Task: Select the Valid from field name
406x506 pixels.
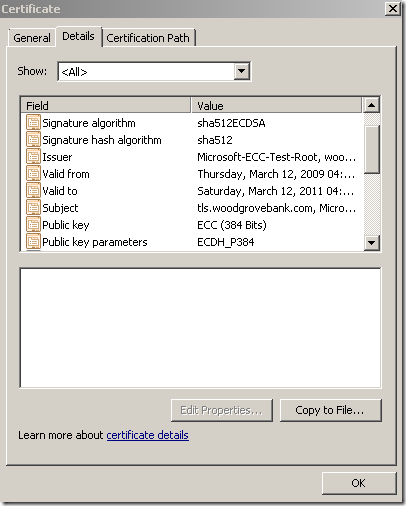Action: coord(66,174)
